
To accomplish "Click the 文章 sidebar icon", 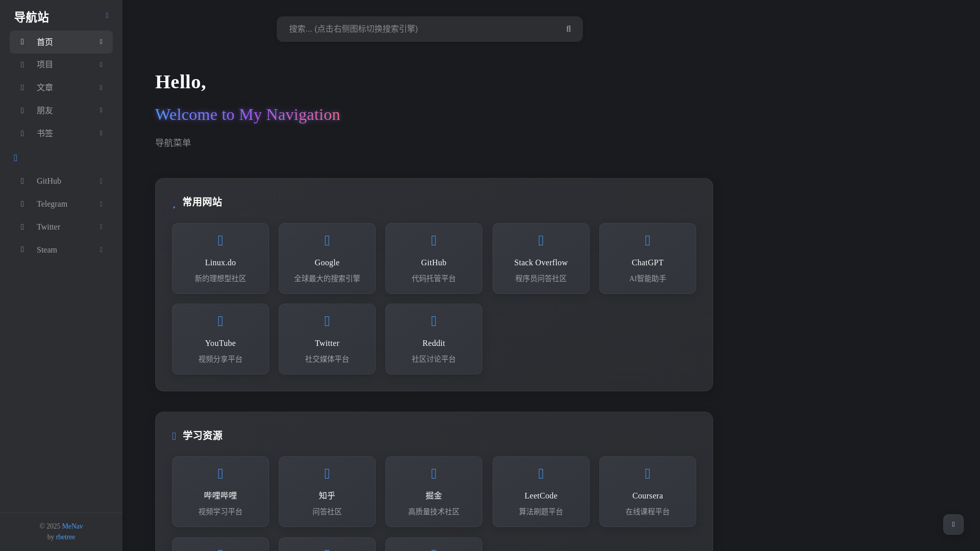I will 22,88.
